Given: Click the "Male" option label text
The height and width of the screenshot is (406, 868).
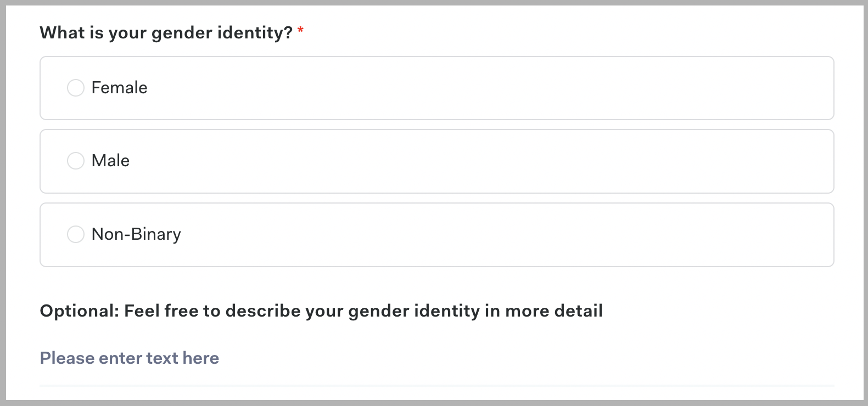Looking at the screenshot, I should (x=110, y=161).
